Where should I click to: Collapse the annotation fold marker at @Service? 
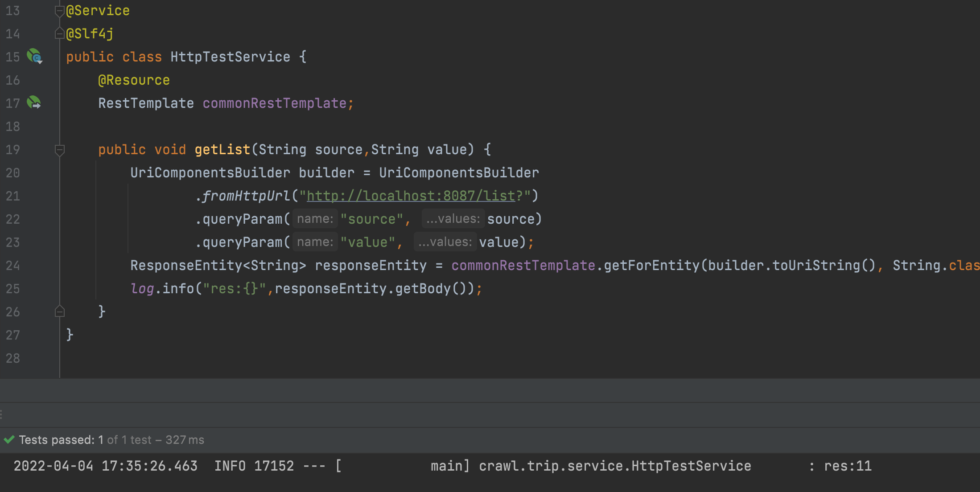[x=59, y=11]
